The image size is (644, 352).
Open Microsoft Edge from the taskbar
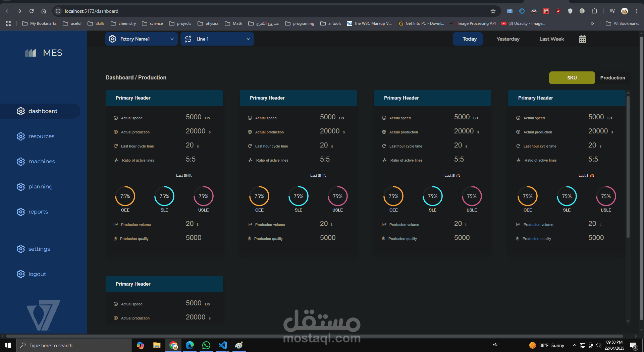pos(190,345)
